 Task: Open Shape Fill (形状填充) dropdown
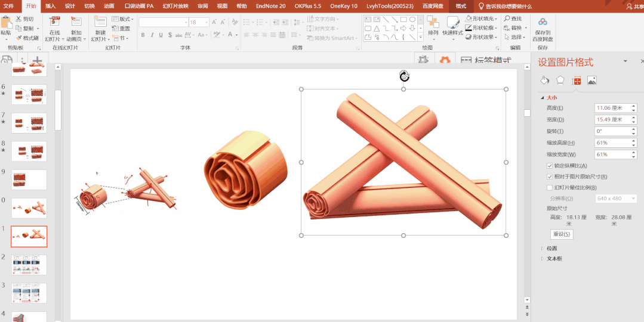(x=482, y=19)
